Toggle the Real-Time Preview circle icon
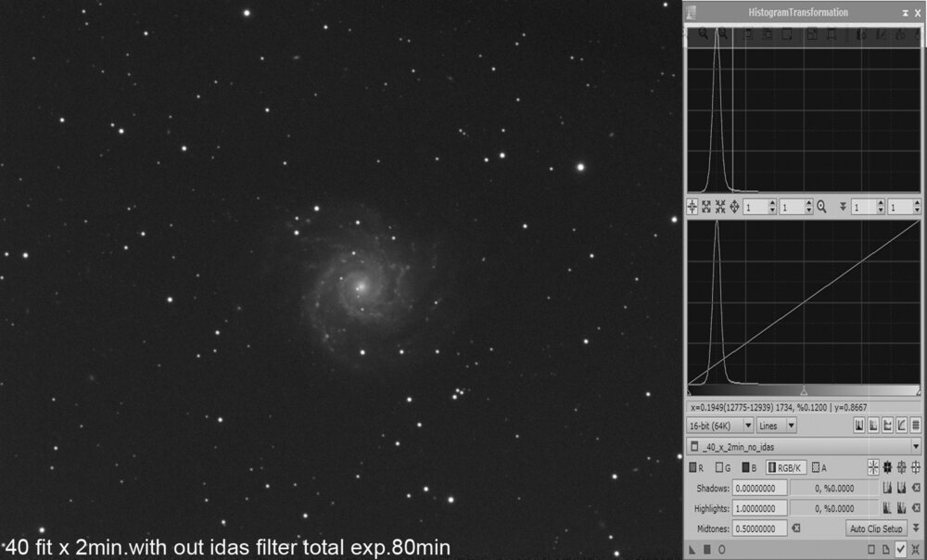 (x=721, y=549)
